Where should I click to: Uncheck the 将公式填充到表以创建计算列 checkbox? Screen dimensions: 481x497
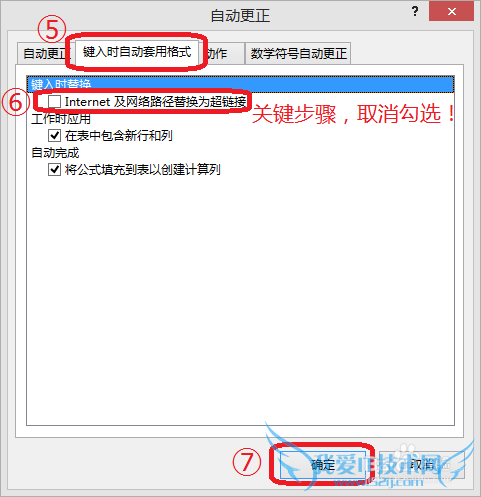(54, 169)
